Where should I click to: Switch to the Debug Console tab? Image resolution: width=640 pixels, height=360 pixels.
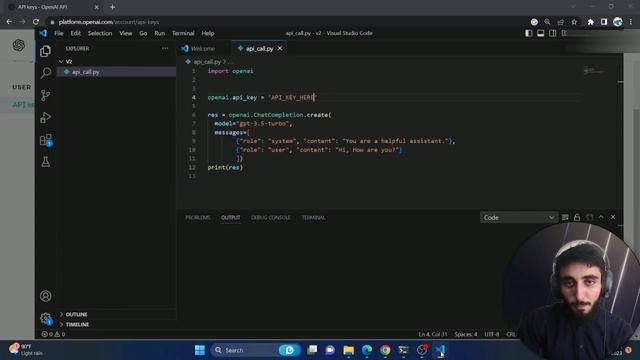pyautogui.click(x=271, y=218)
